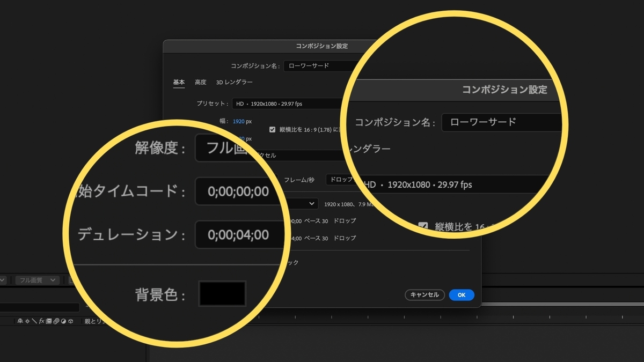
Task: Click the timeline layer search field
Action: coord(40,307)
